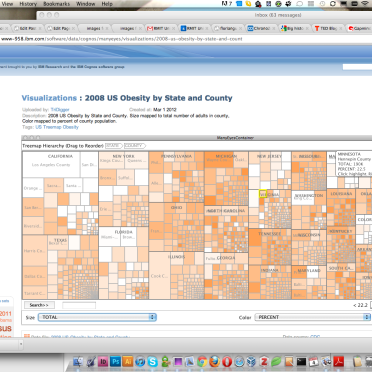Viewport: 372px width, 372px height.
Task: Switch to the flartangs tab
Action: [227, 29]
